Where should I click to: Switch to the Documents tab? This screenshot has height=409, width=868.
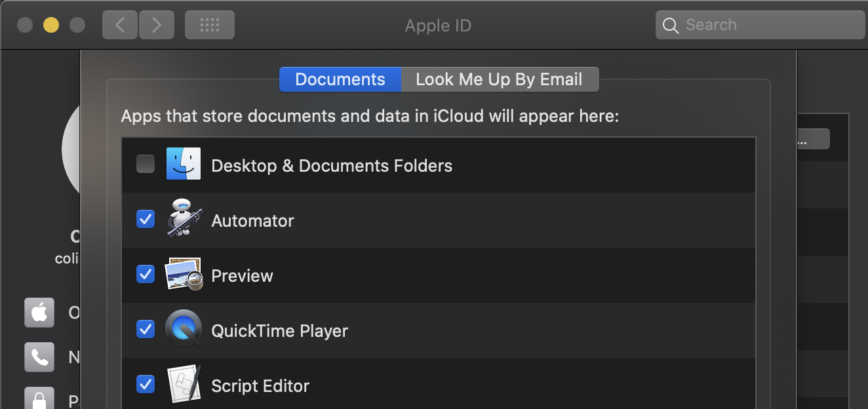pos(340,79)
